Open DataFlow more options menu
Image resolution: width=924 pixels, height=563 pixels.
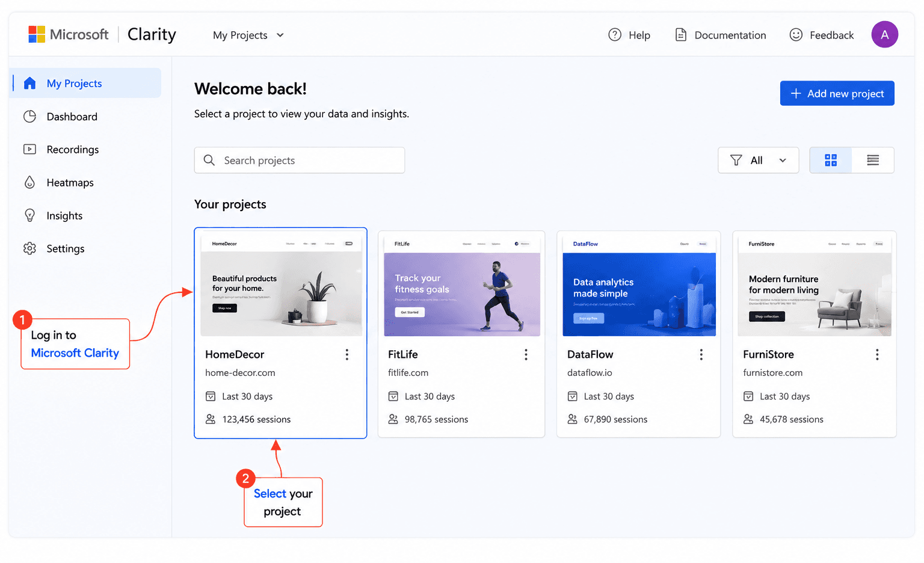point(701,354)
